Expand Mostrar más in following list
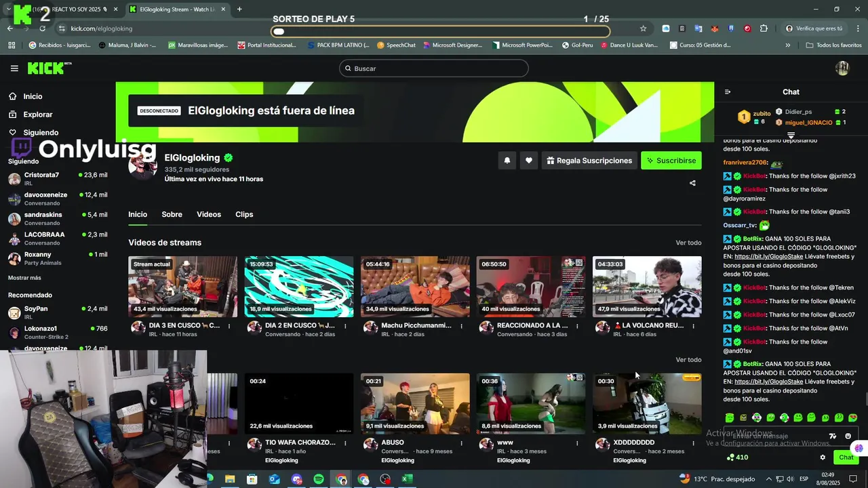868x488 pixels. click(x=24, y=278)
